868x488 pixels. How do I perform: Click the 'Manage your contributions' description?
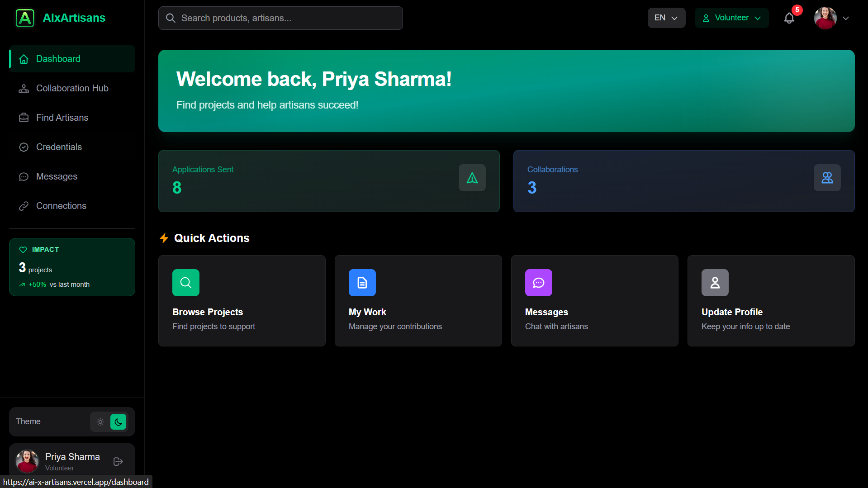[x=395, y=327]
